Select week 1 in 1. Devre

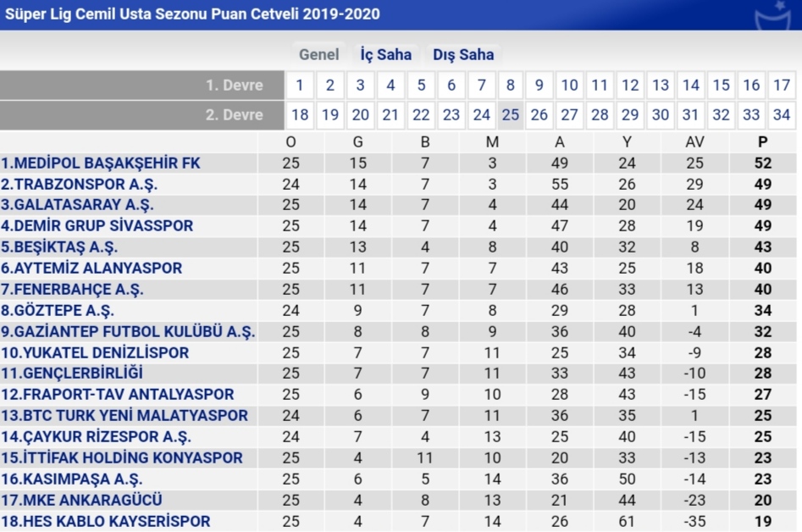pyautogui.click(x=300, y=86)
